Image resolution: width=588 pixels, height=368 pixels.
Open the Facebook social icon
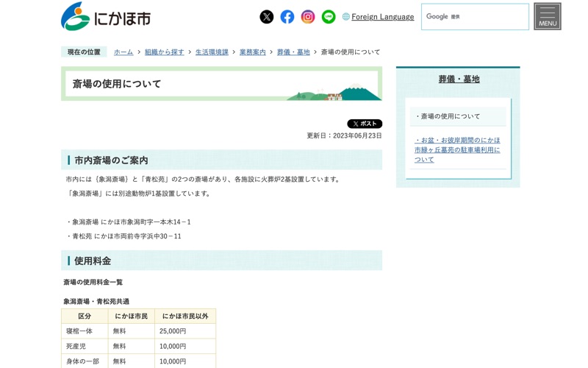(287, 17)
